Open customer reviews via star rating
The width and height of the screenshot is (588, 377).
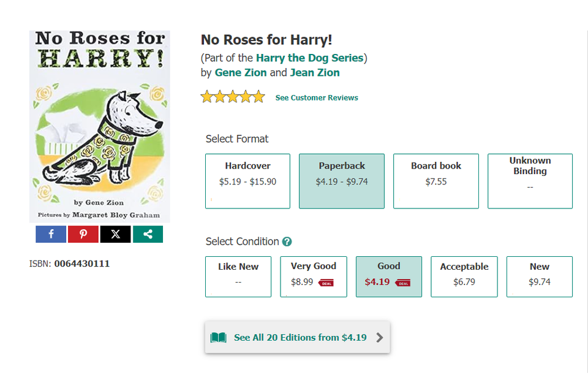233,96
